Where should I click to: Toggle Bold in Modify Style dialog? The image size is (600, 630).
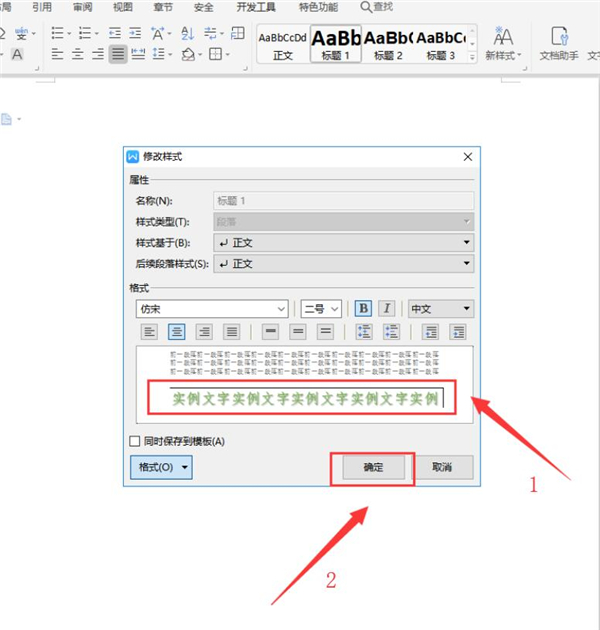(363, 309)
